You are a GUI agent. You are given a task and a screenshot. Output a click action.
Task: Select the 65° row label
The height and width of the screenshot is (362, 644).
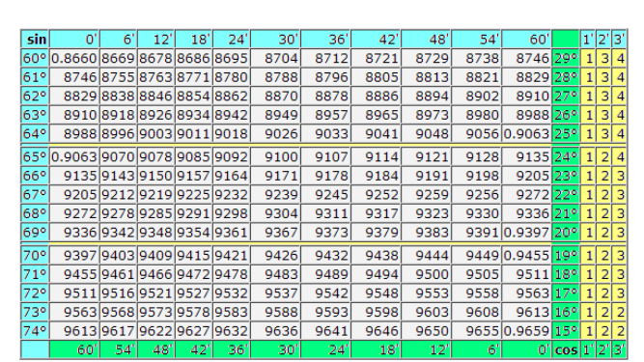tap(35, 156)
